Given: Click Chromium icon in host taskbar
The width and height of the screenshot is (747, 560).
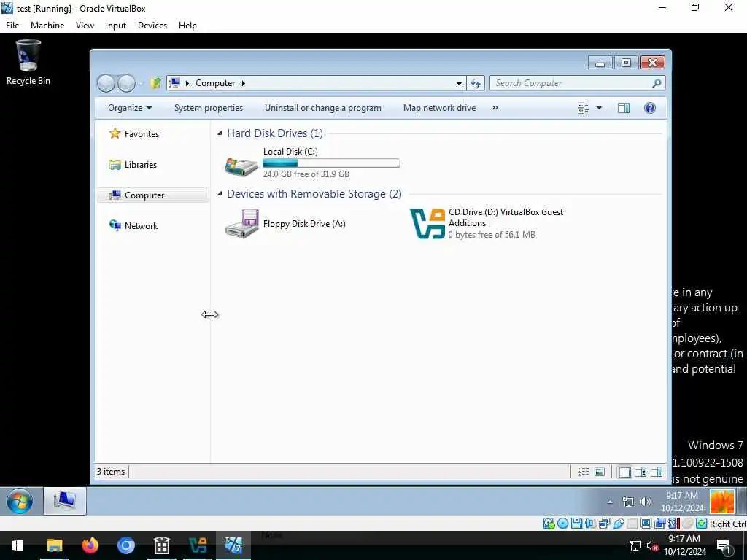Looking at the screenshot, I should click(x=126, y=545).
